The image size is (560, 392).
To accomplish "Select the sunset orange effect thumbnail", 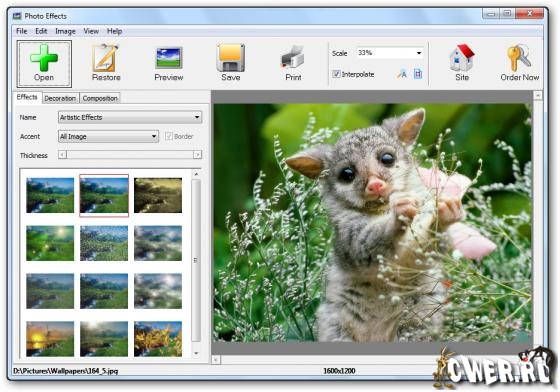I will (50, 339).
